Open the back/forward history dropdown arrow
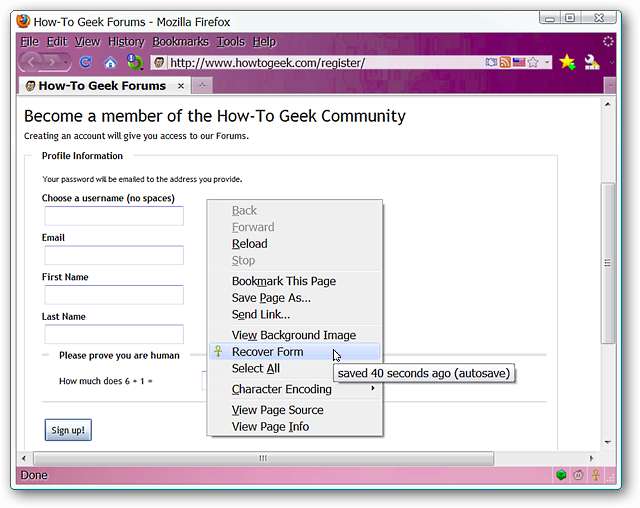Screen dimensions: 640x508 66,62
